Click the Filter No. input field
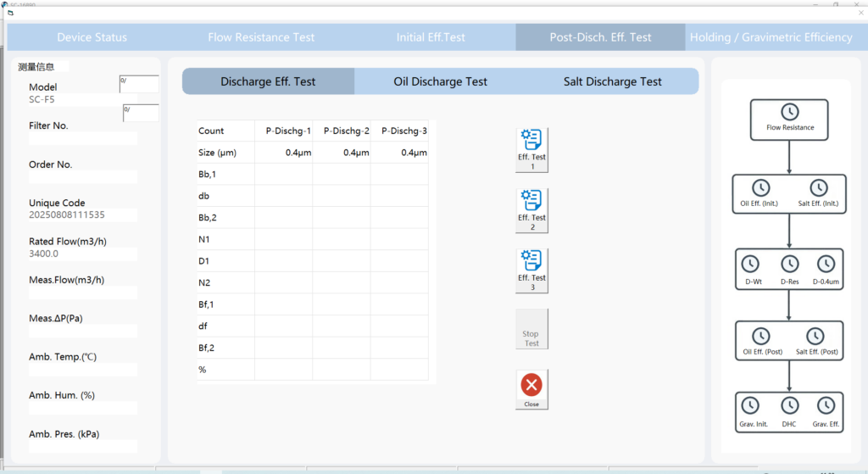This screenshot has height=474, width=868. [x=82, y=138]
